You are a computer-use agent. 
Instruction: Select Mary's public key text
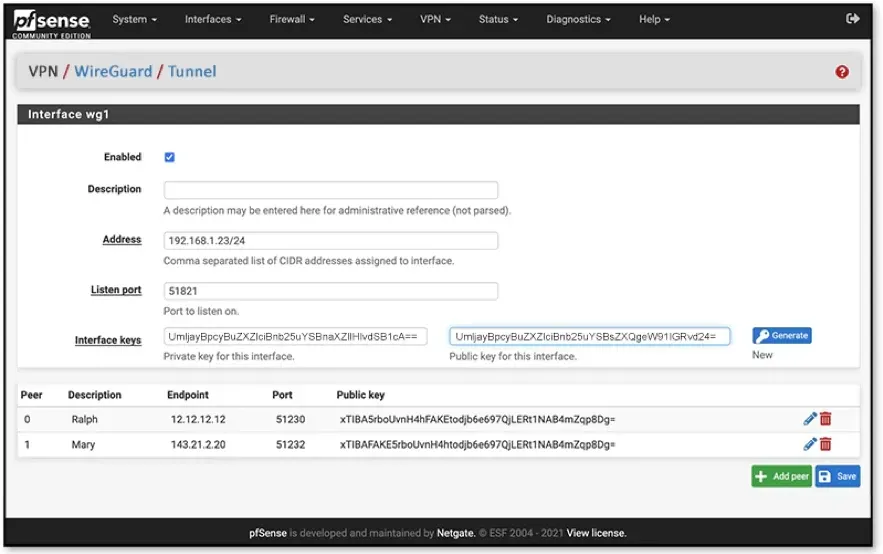pos(478,445)
